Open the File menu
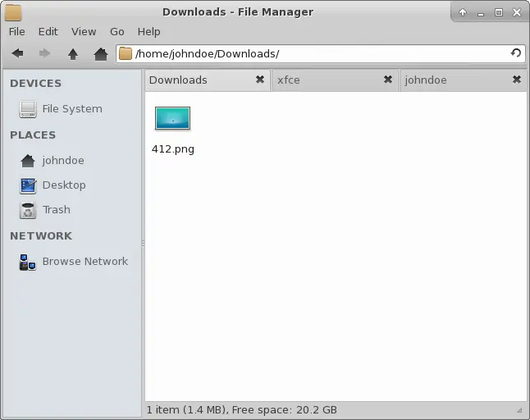The height and width of the screenshot is (420, 530). point(16,32)
